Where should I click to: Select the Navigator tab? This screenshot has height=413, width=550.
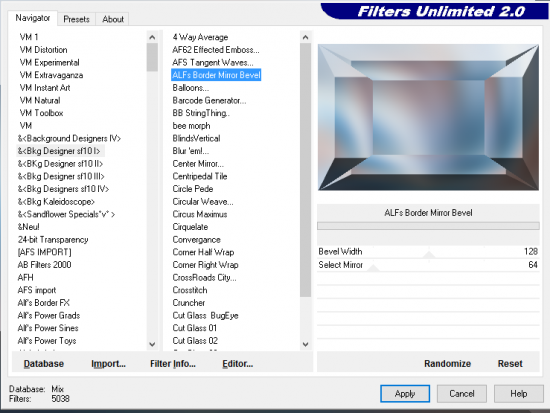coord(33,18)
